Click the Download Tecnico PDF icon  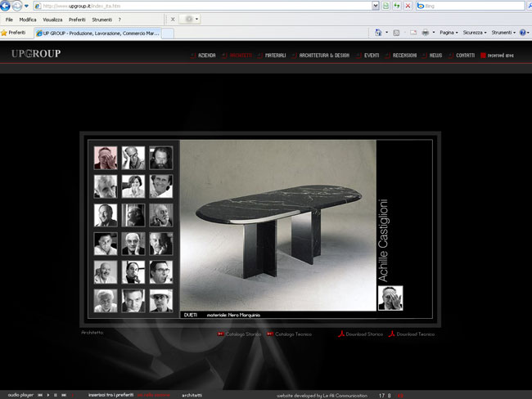[x=391, y=334]
